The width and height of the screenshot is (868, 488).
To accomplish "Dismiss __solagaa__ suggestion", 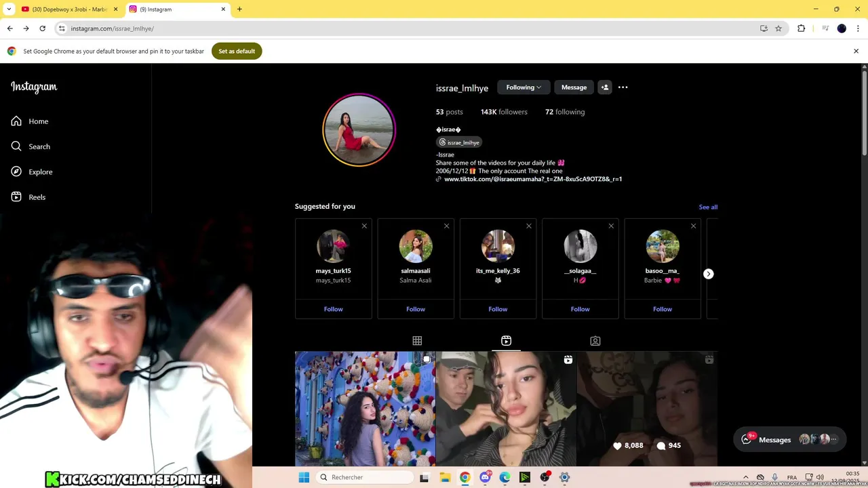I will click(611, 226).
